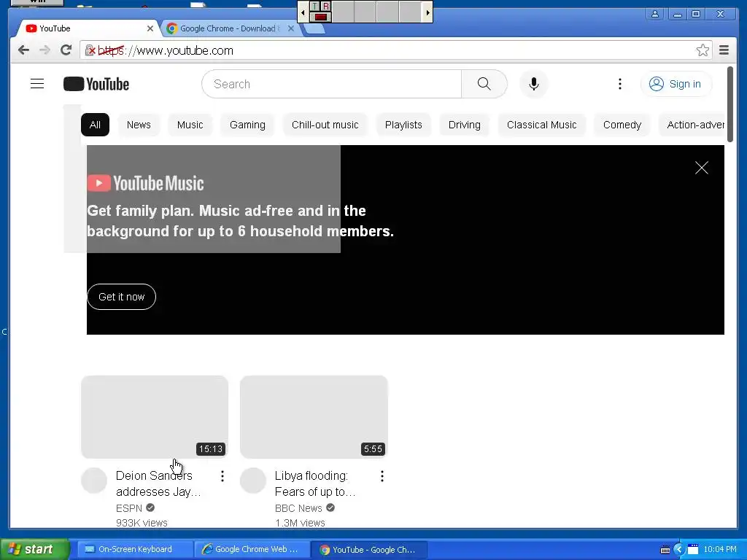Screen dimensions: 747x560
Task: Click the system tray clock
Action: [x=720, y=549]
